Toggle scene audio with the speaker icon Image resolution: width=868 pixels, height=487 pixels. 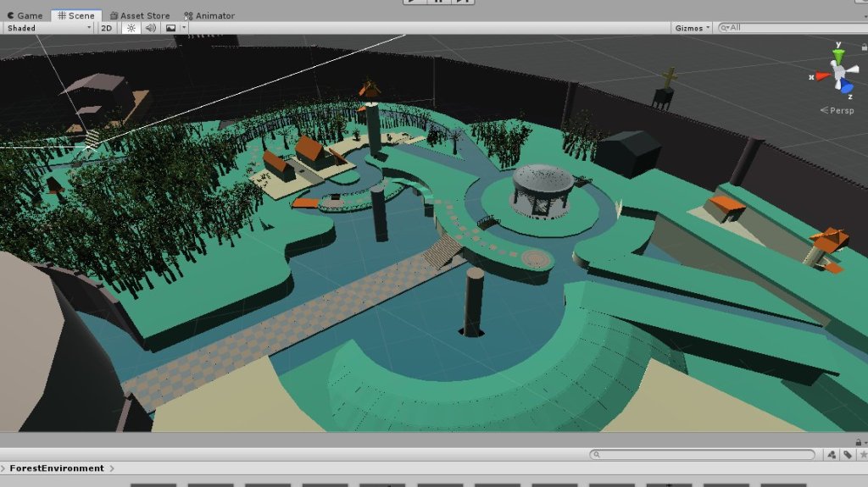(x=151, y=28)
